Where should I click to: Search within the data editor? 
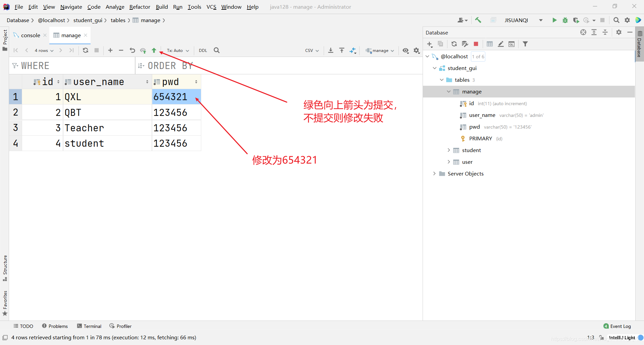point(217,51)
